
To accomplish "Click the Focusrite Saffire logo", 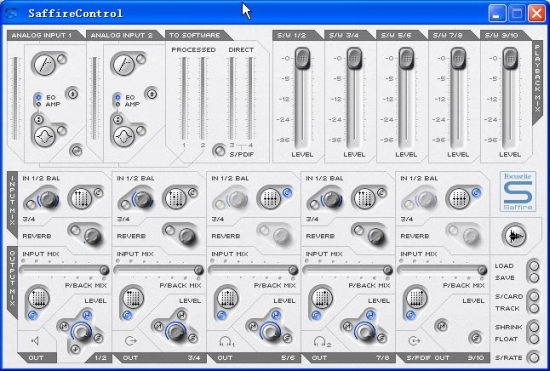I will tap(518, 191).
